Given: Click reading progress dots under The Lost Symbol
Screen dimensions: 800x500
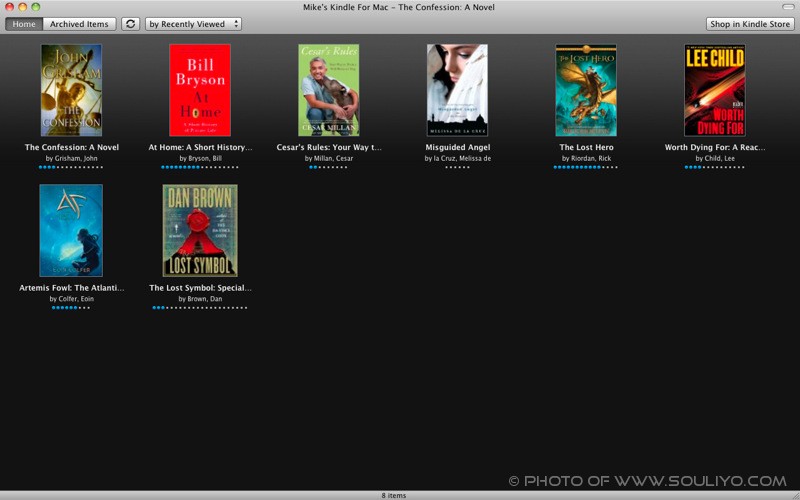Looking at the screenshot, I should pyautogui.click(x=200, y=308).
